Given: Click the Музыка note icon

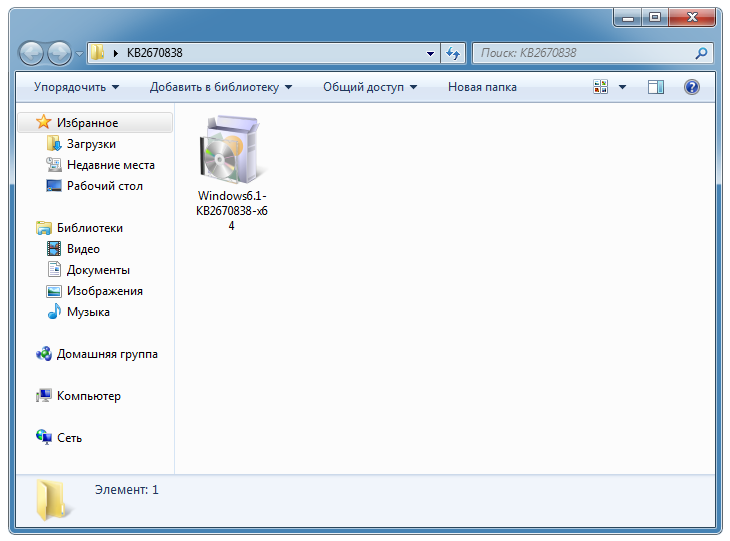Looking at the screenshot, I should [54, 311].
